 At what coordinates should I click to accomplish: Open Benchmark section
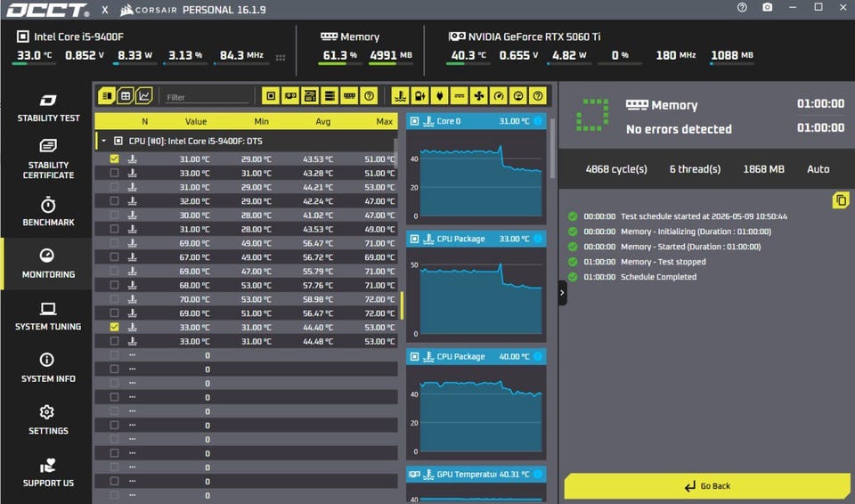(48, 212)
